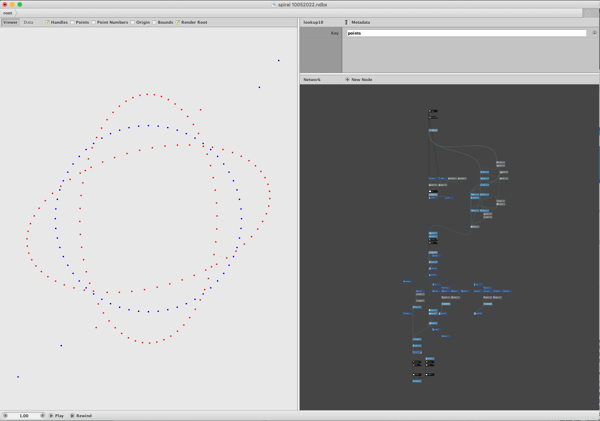Increase the frame number with right arrow
Viewport: 600px width, 421px height.
[42, 416]
